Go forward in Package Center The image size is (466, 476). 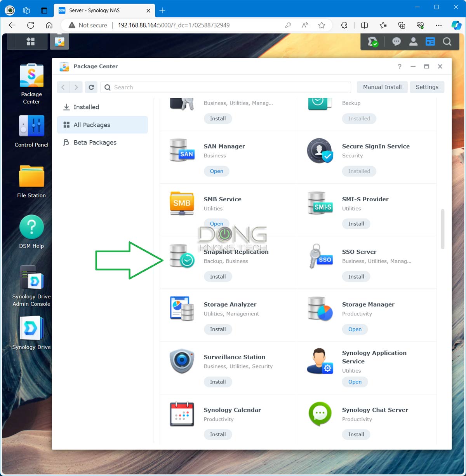click(76, 87)
